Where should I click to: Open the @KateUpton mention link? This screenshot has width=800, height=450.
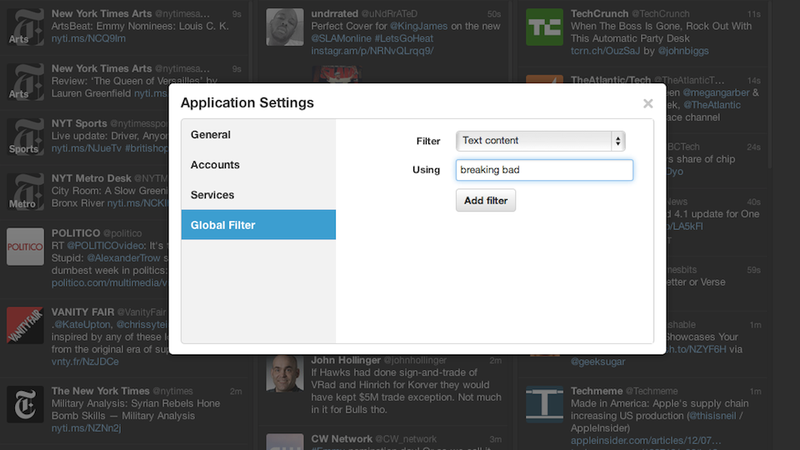click(x=82, y=324)
